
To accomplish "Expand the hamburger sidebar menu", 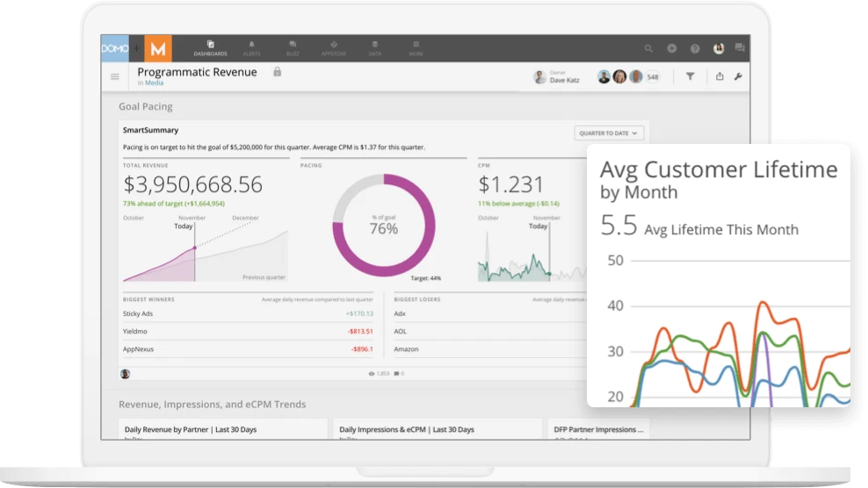I will pos(115,76).
